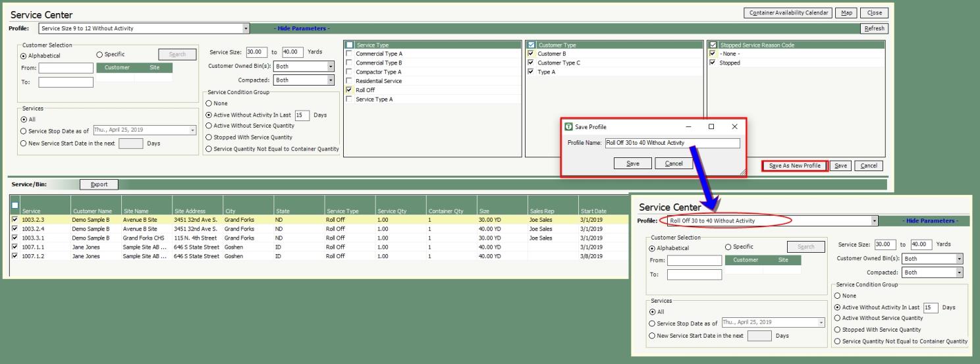Click the Map button
The height and width of the screenshot is (364, 980).
847,13
